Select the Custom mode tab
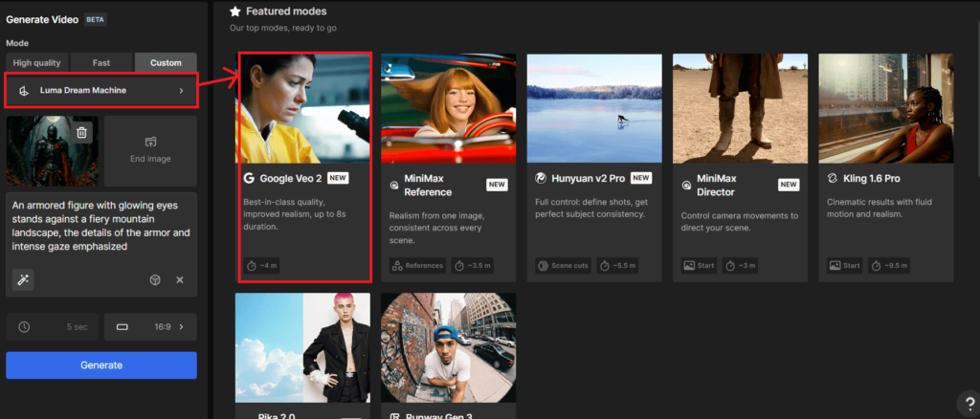 [x=166, y=63]
